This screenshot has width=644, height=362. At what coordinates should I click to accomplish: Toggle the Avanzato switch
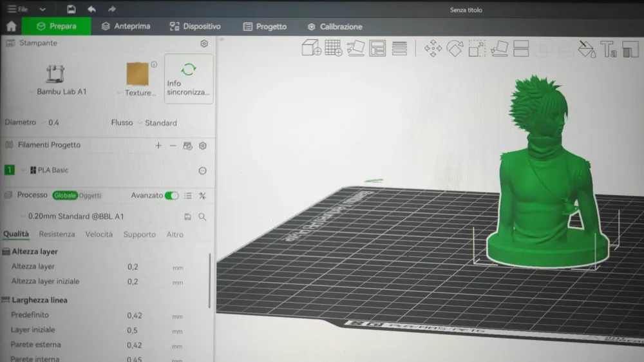171,196
